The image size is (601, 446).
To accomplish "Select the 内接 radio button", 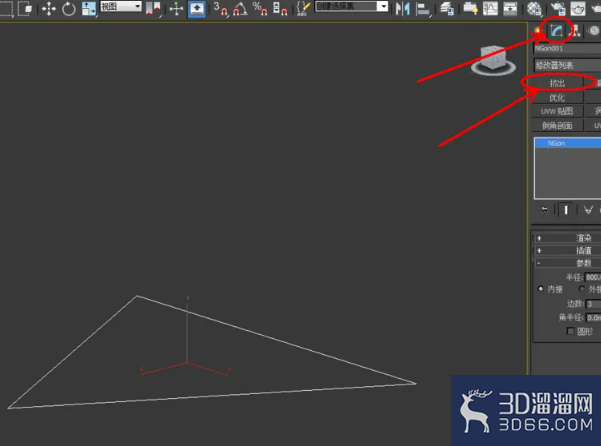I will point(541,289).
